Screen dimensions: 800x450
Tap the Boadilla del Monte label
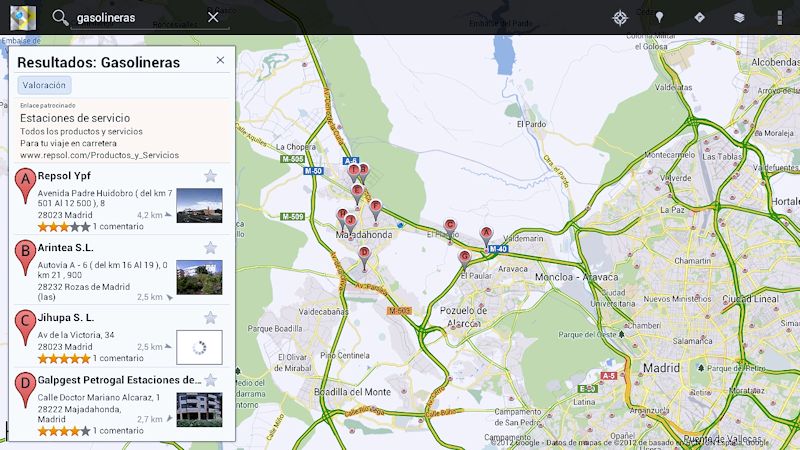(x=352, y=392)
